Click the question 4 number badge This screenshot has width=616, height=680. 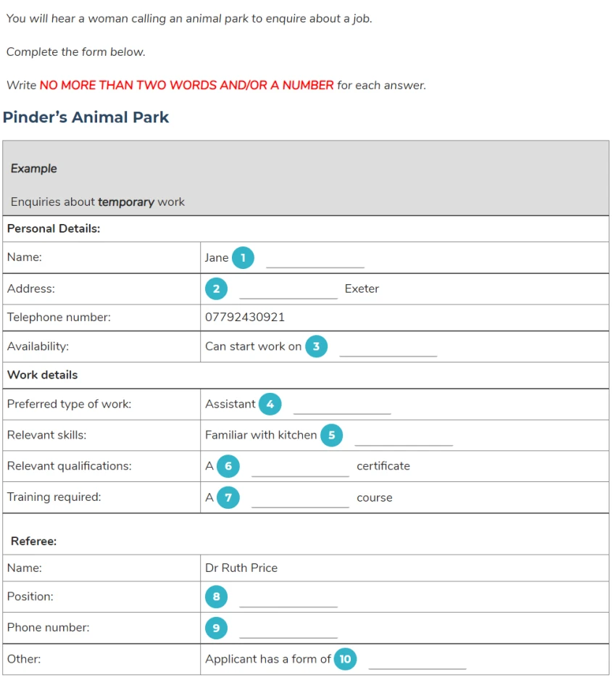point(270,405)
